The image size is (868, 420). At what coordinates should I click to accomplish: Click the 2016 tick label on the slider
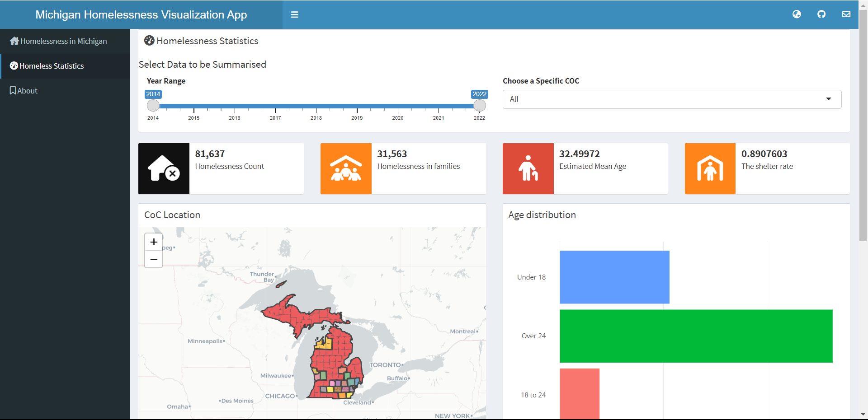[235, 118]
